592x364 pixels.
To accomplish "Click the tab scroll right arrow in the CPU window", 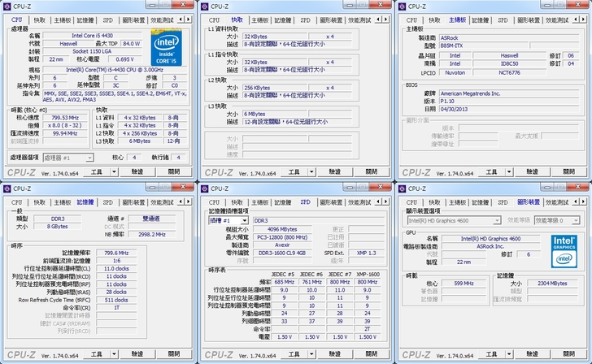I will [188, 19].
